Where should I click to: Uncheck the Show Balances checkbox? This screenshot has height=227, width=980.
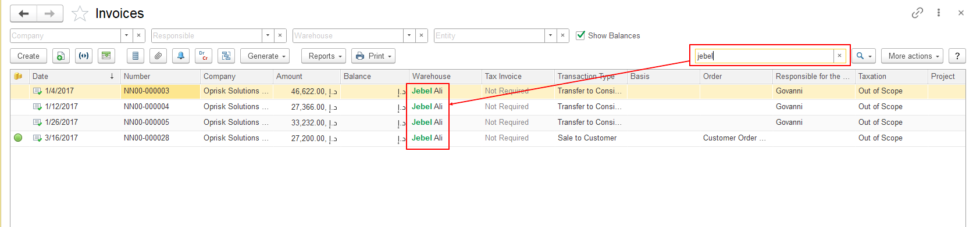pos(580,35)
